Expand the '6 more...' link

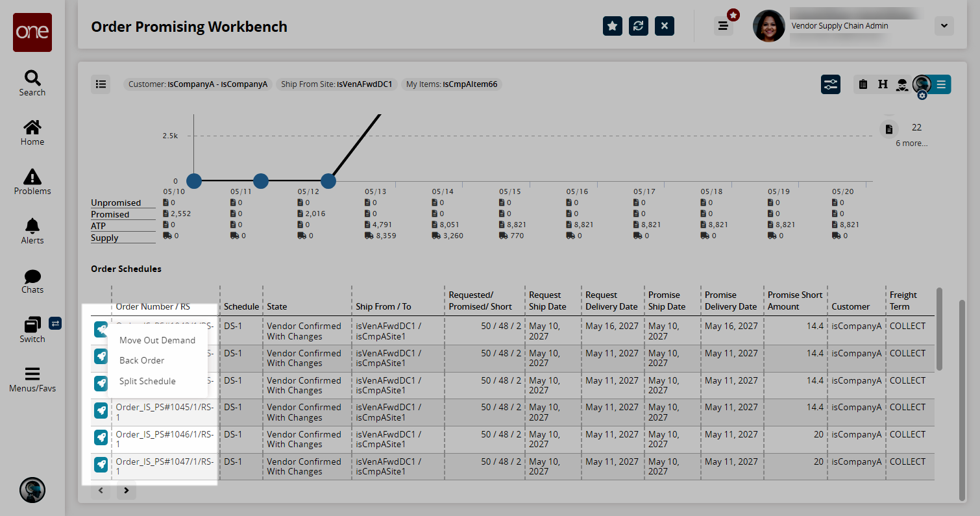912,143
